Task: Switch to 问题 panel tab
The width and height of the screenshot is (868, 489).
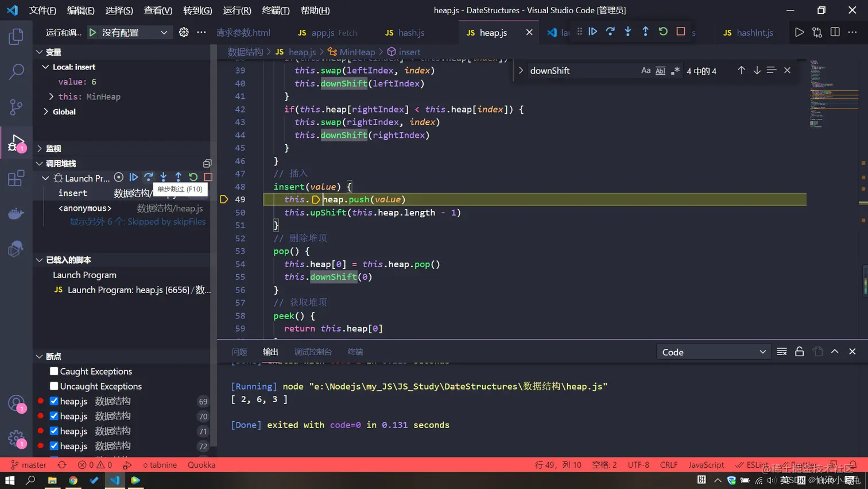Action: [239, 352]
